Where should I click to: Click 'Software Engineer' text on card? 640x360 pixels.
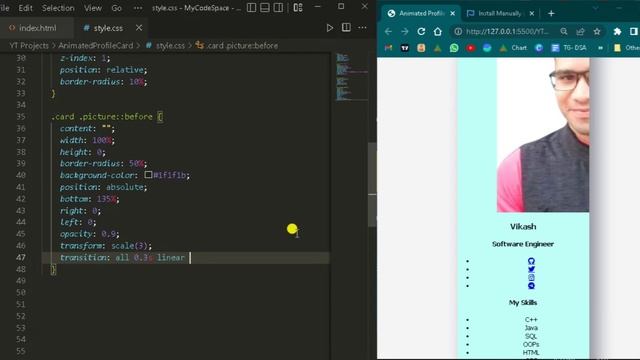(523, 244)
